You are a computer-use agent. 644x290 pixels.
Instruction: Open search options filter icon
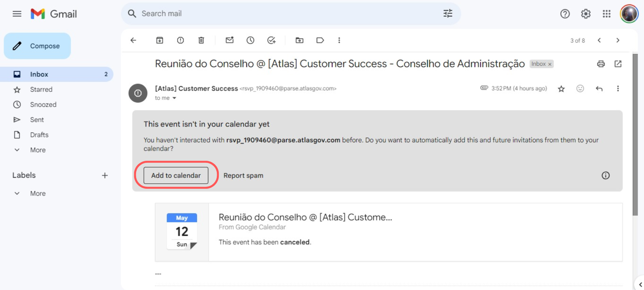coord(448,13)
